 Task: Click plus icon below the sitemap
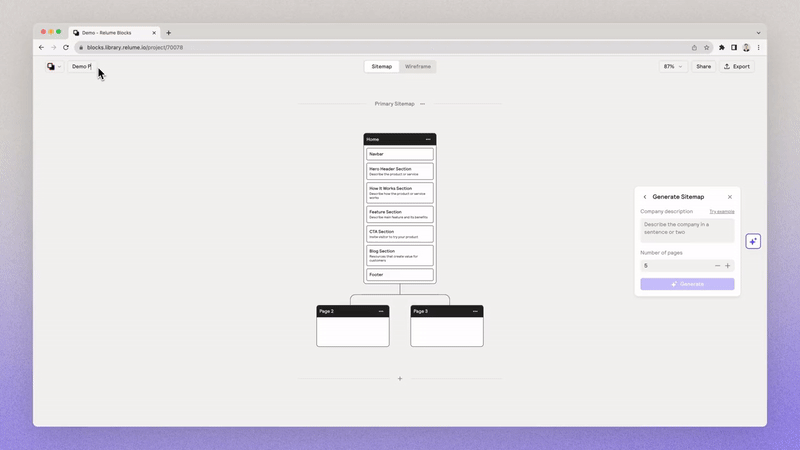click(x=400, y=378)
